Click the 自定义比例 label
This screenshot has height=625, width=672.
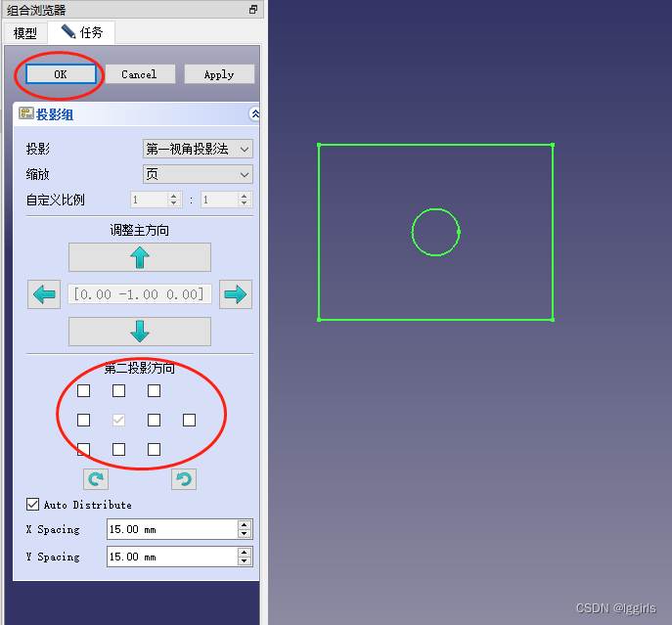[x=56, y=200]
